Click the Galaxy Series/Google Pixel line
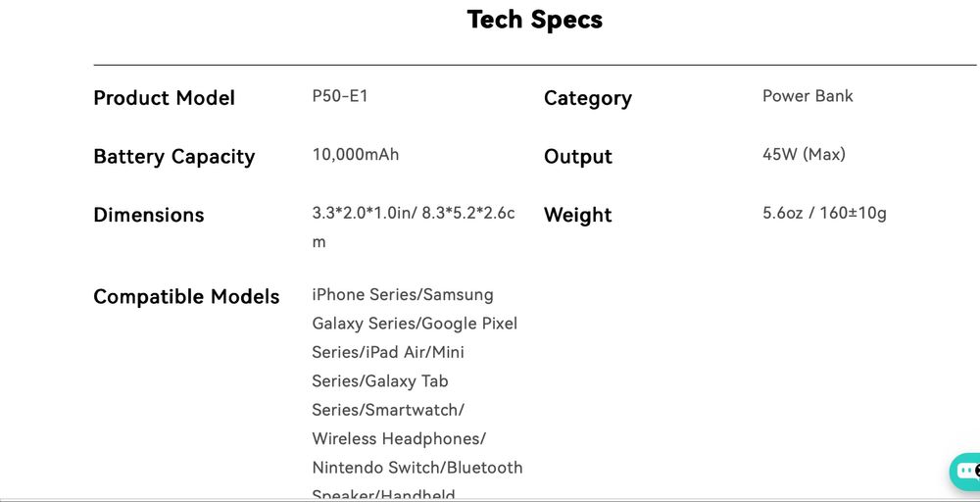Viewport: 980px width, 502px height. point(414,324)
